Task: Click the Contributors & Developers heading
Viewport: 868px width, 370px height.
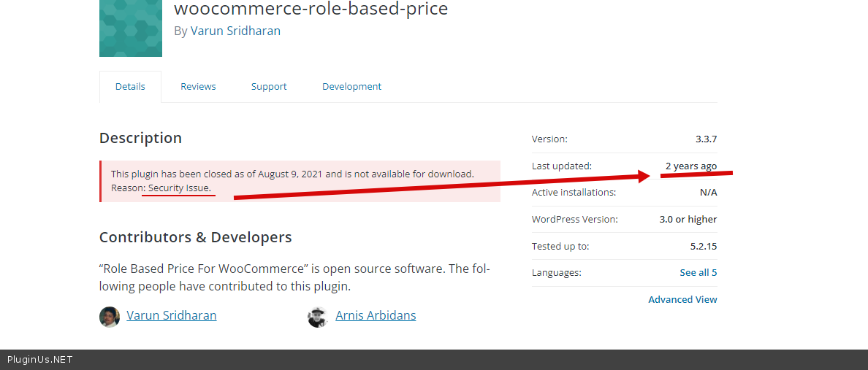Action: click(x=195, y=237)
